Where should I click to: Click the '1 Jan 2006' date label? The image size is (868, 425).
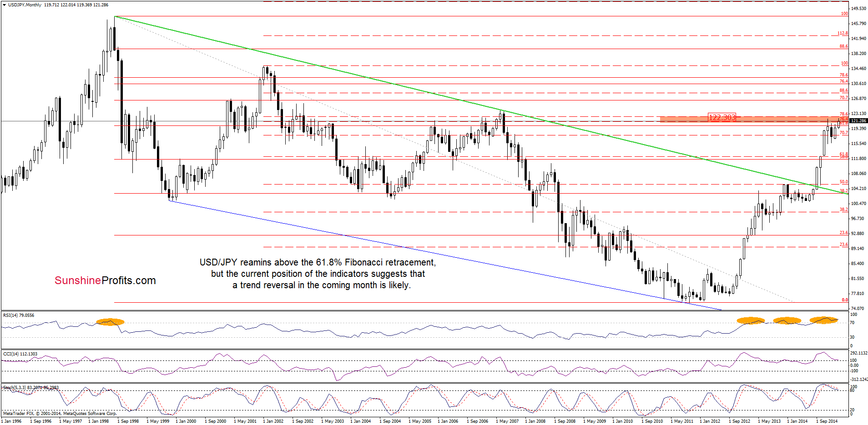point(449,421)
